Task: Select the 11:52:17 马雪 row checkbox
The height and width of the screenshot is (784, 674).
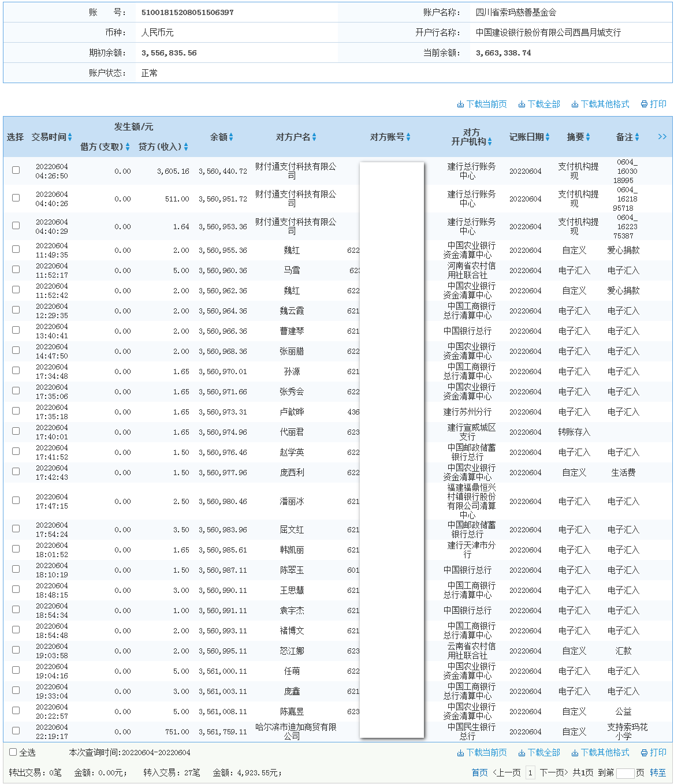Action: [16, 270]
